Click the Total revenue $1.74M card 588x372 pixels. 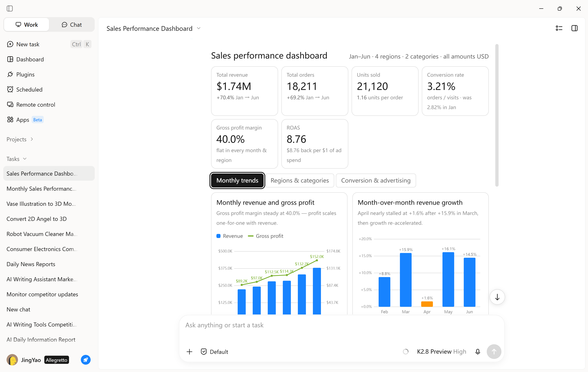(x=244, y=91)
